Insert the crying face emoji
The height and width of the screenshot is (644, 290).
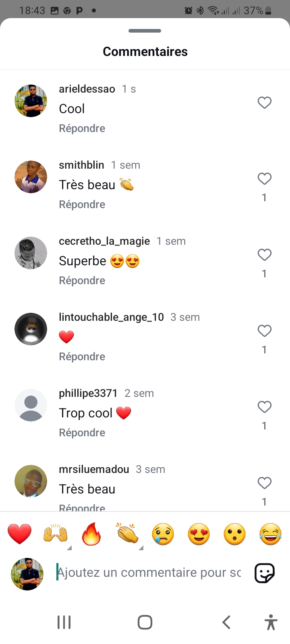pos(163,535)
